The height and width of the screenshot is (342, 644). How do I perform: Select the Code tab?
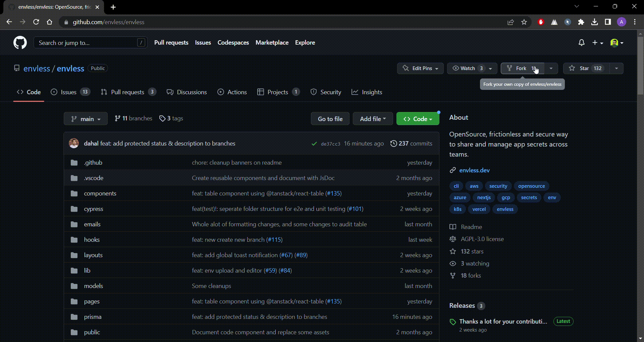29,92
